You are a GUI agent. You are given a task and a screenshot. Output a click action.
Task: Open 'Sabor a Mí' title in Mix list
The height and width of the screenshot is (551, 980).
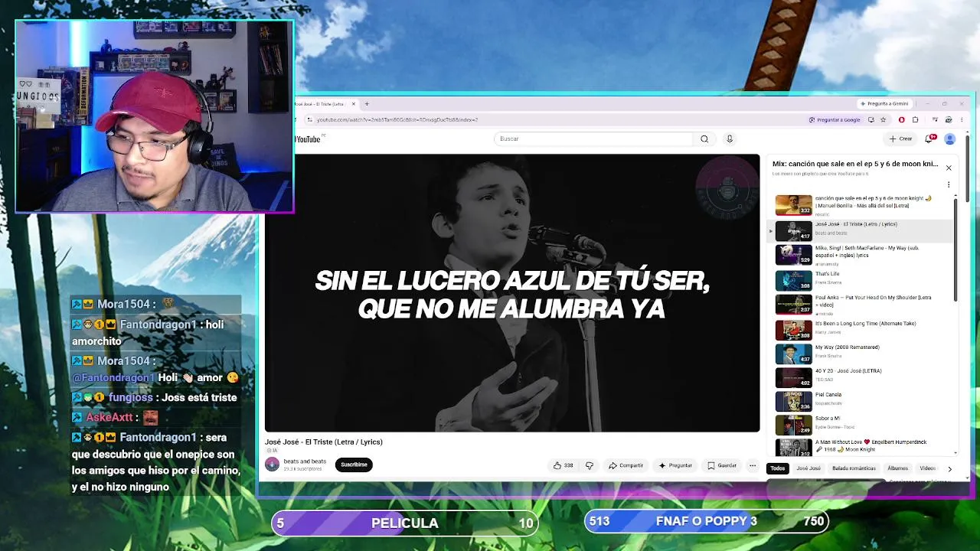click(x=828, y=419)
